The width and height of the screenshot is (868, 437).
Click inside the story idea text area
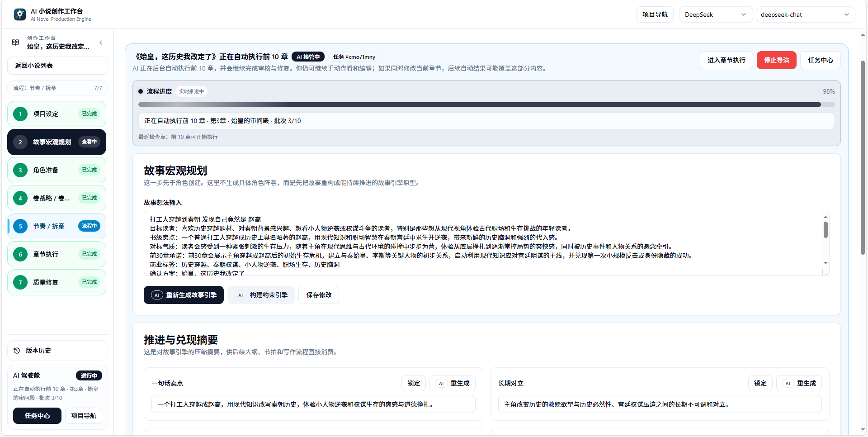484,243
